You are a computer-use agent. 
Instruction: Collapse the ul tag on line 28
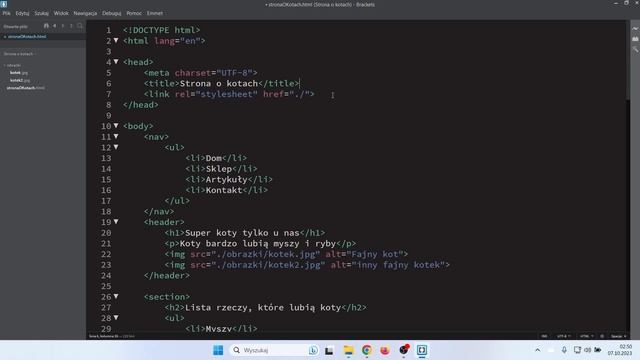[116, 318]
